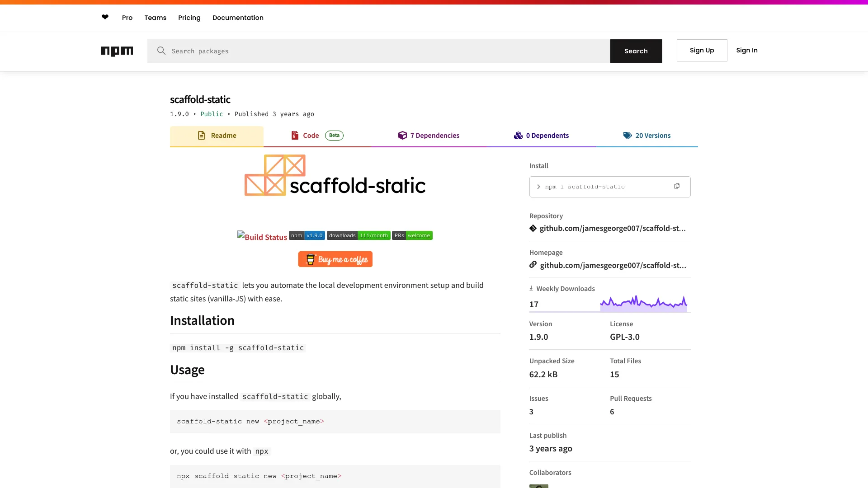Click the Beta label pill
Viewport: 868px width, 488px height.
pyautogui.click(x=334, y=135)
